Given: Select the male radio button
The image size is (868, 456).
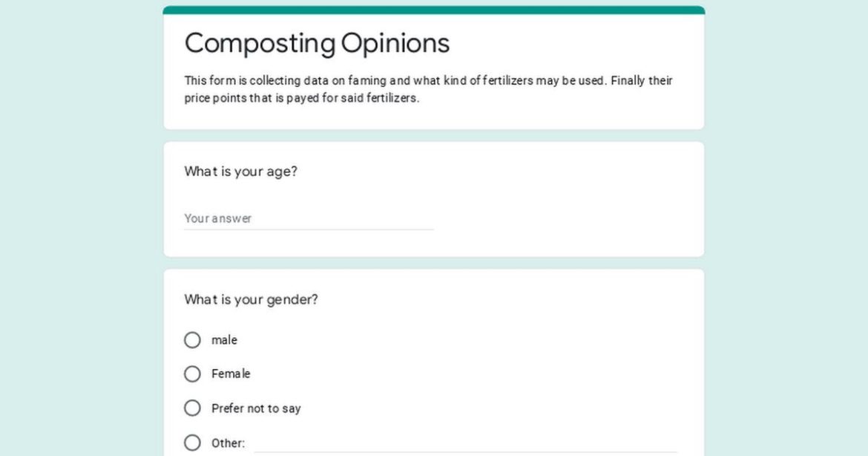Looking at the screenshot, I should (x=192, y=339).
